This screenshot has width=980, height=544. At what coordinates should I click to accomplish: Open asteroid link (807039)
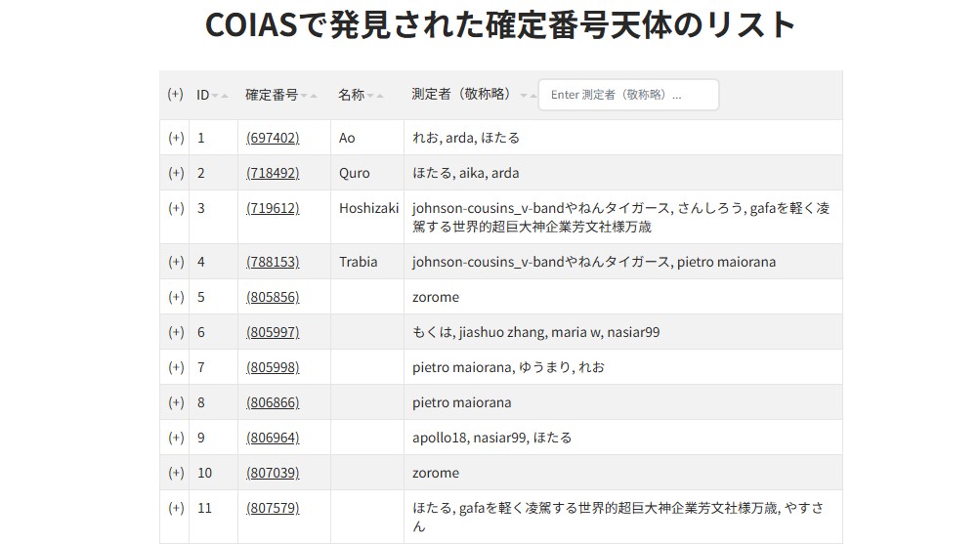pyautogui.click(x=274, y=472)
